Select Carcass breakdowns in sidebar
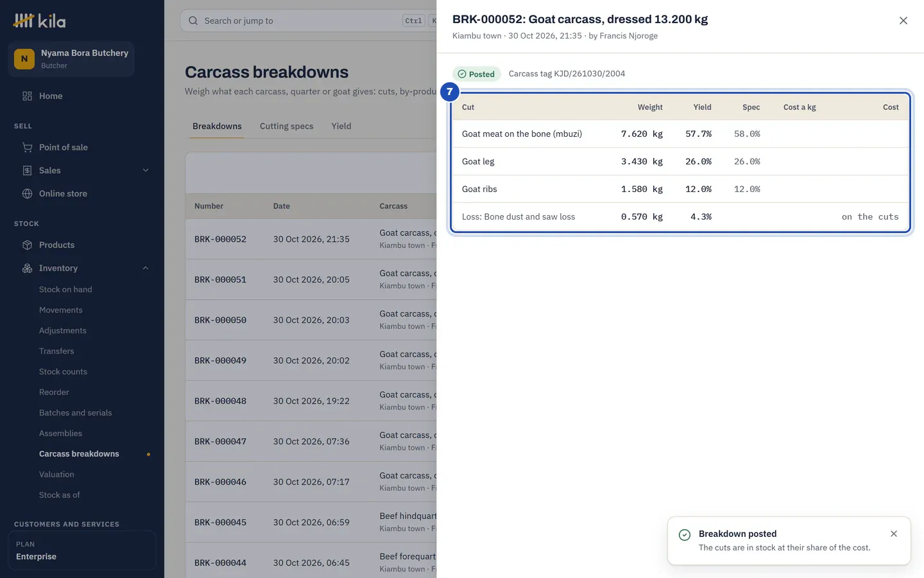Viewport: 924px width, 578px height. point(79,454)
